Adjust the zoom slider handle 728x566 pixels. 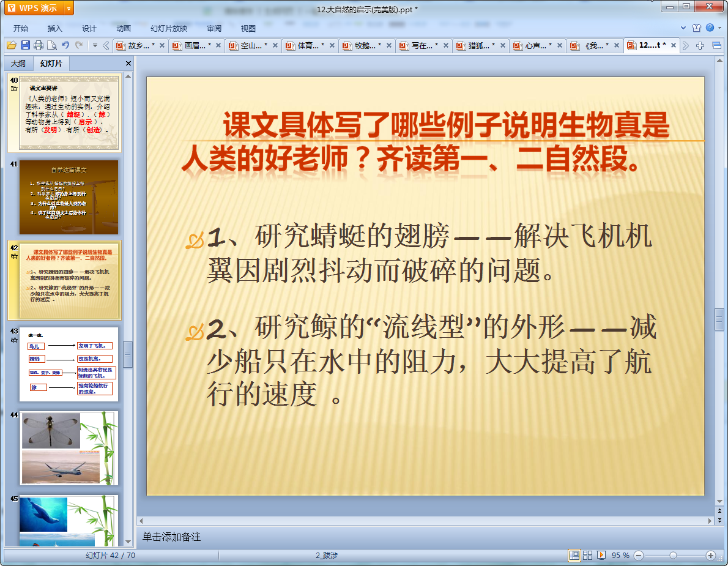(673, 556)
